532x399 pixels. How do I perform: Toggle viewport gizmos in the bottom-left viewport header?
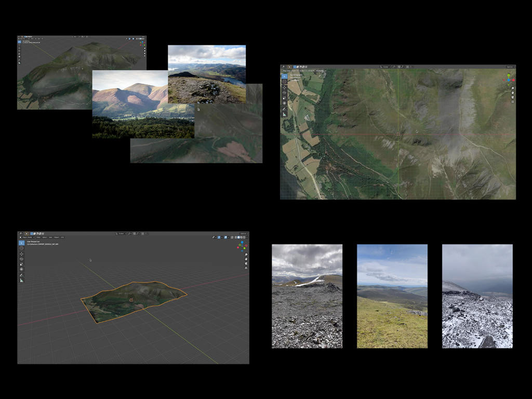[x=219, y=237]
